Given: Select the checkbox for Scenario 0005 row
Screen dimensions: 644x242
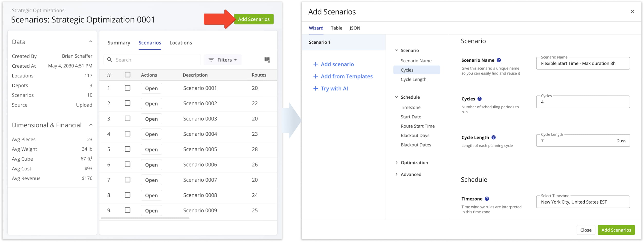Looking at the screenshot, I should click(x=127, y=149).
